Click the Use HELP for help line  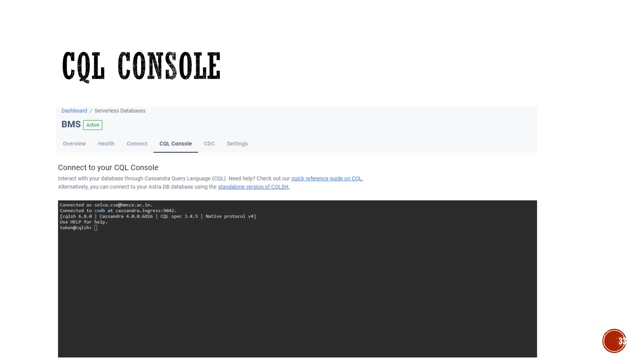[x=84, y=222]
